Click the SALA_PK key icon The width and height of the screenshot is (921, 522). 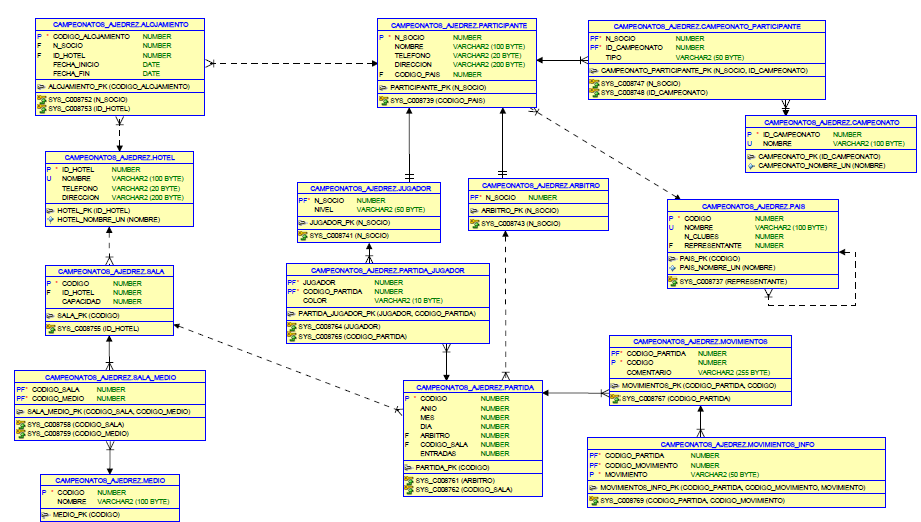pyautogui.click(x=51, y=316)
